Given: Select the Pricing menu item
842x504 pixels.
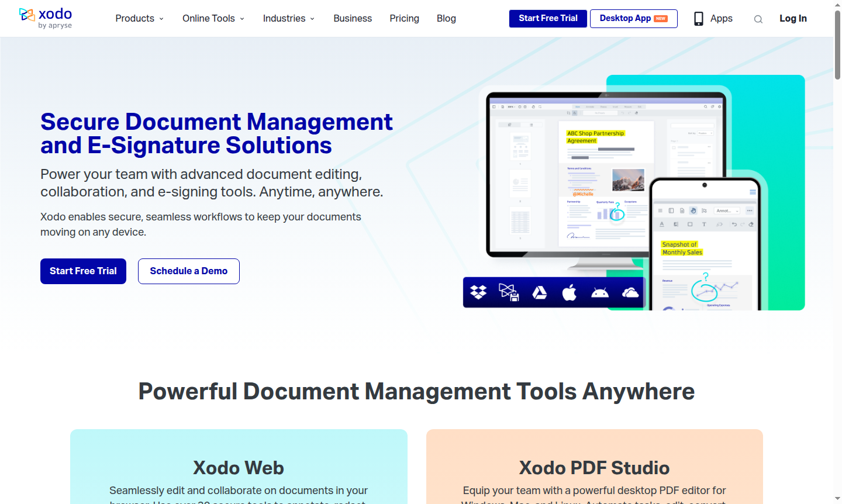Looking at the screenshot, I should click(x=404, y=18).
